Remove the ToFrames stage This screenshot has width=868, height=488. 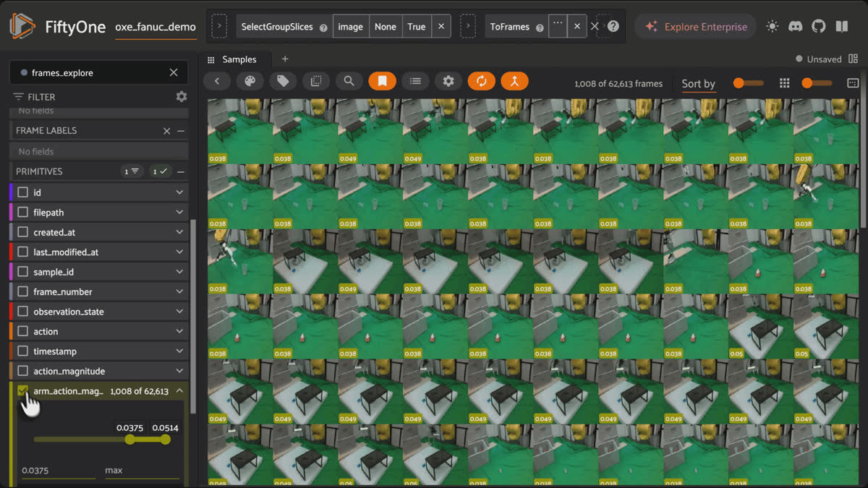pyautogui.click(x=576, y=27)
